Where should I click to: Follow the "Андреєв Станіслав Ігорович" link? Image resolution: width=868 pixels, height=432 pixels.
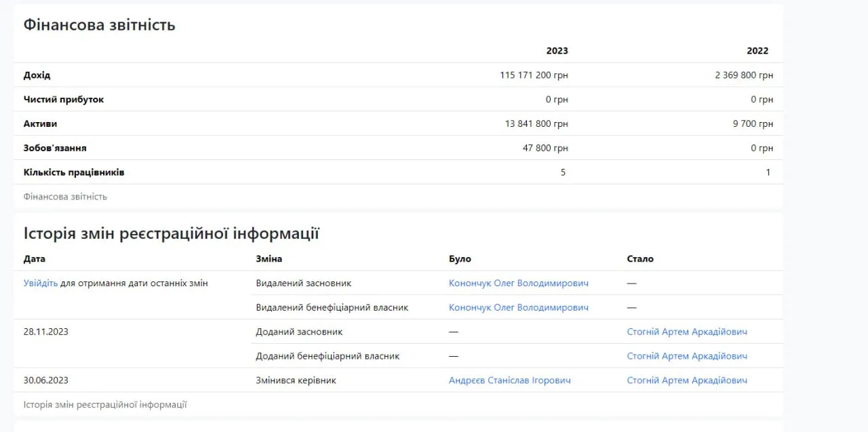tap(510, 380)
